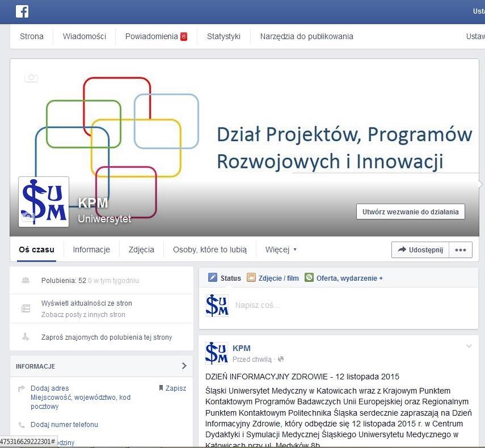Click the Oferta, wydarzenie gear icon

[x=309, y=277]
